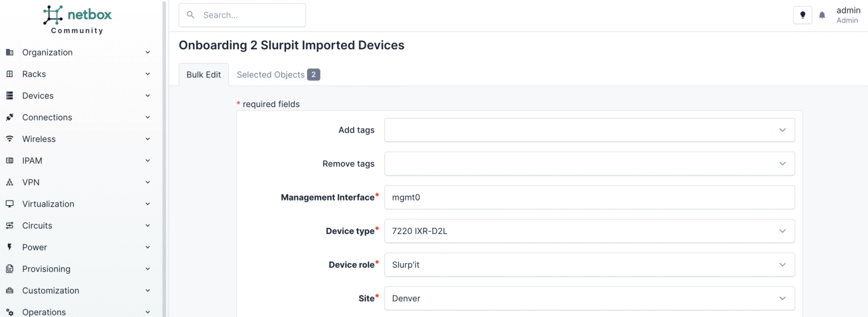
Task: Open the Site dropdown showing Denver
Action: 589,298
